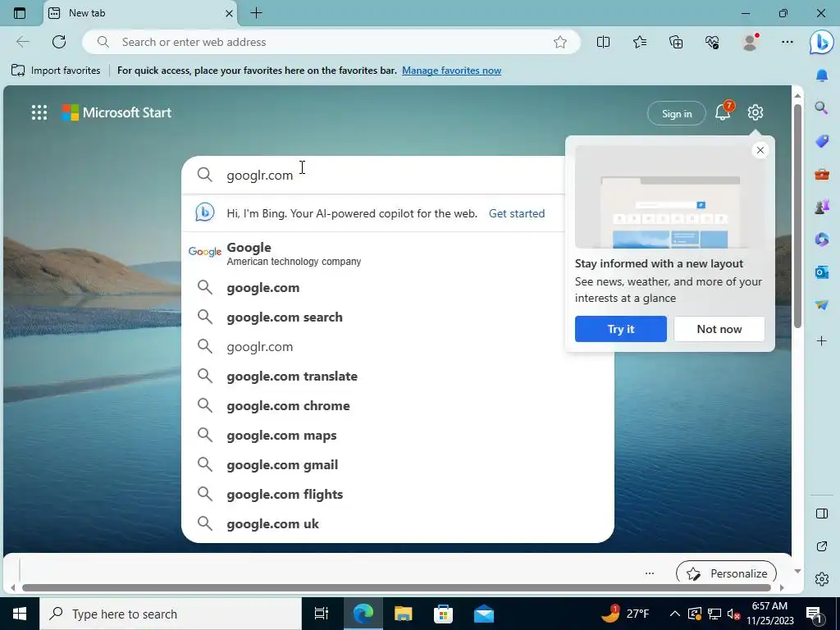Open split screen view
Screen dimensions: 840x630
coord(603,42)
